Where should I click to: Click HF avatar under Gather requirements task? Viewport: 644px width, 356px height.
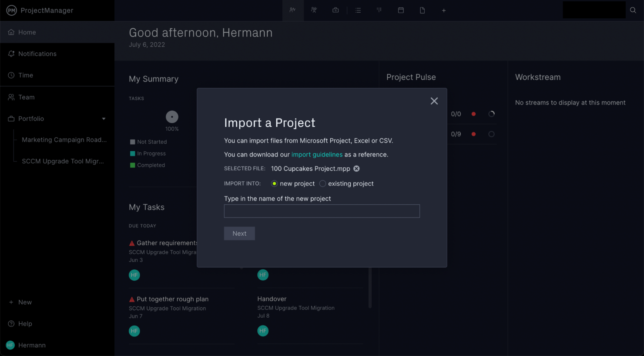pos(134,275)
